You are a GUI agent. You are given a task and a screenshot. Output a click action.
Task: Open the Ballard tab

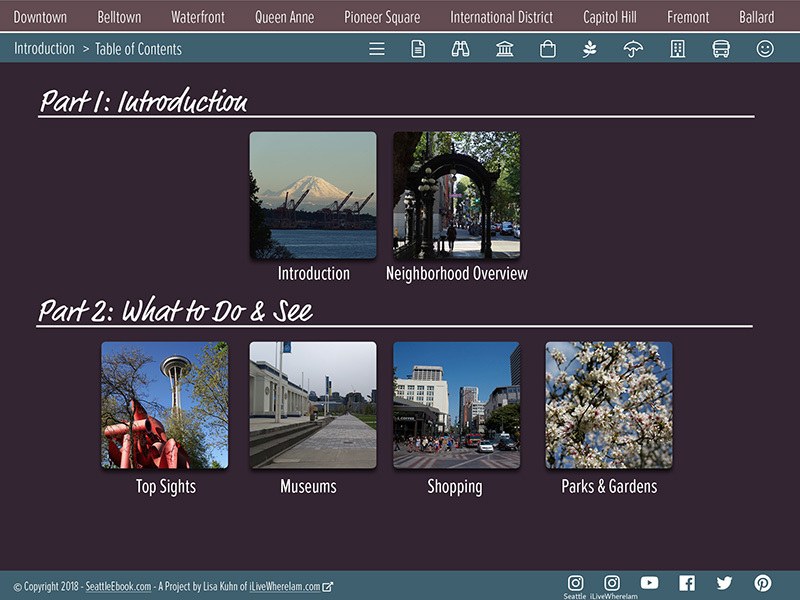757,17
